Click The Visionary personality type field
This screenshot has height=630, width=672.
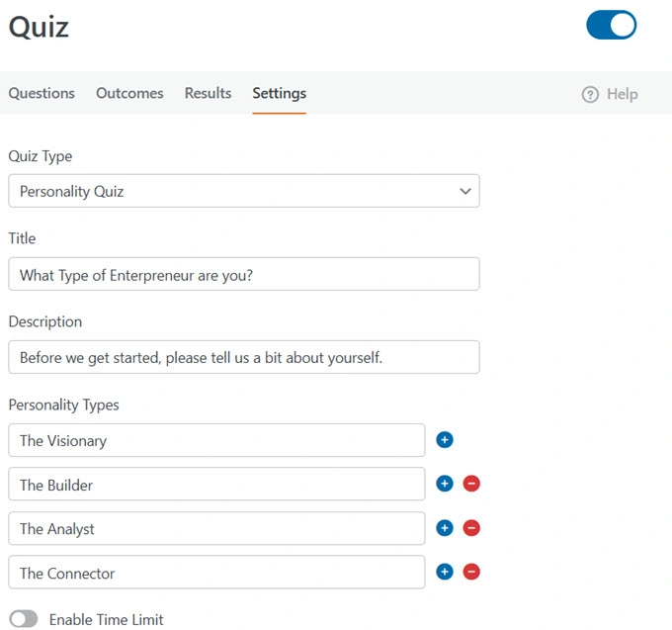[216, 441]
